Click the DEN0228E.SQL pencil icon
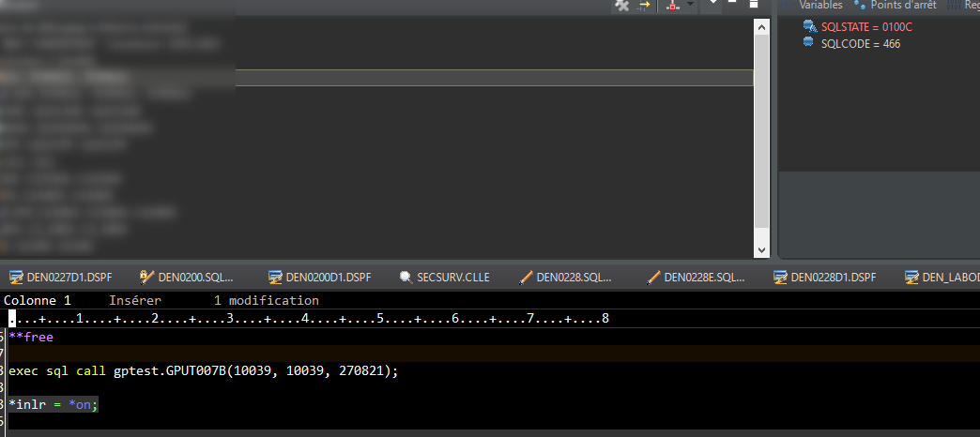This screenshot has width=980, height=437. click(654, 277)
